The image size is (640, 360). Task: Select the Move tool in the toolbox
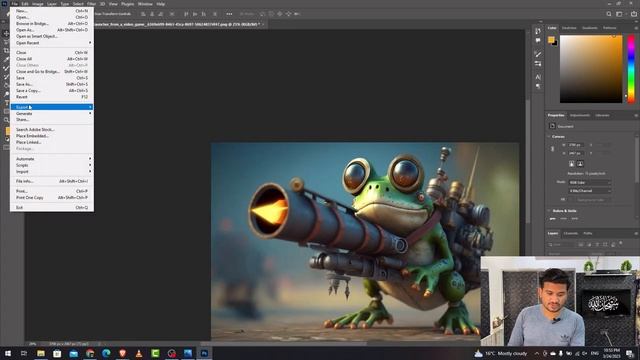[6, 33]
